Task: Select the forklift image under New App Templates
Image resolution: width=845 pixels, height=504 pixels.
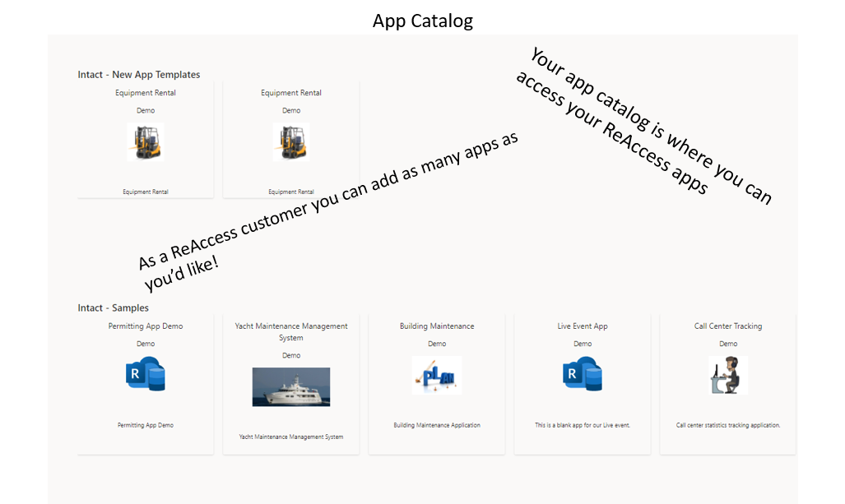Action: pos(146,141)
